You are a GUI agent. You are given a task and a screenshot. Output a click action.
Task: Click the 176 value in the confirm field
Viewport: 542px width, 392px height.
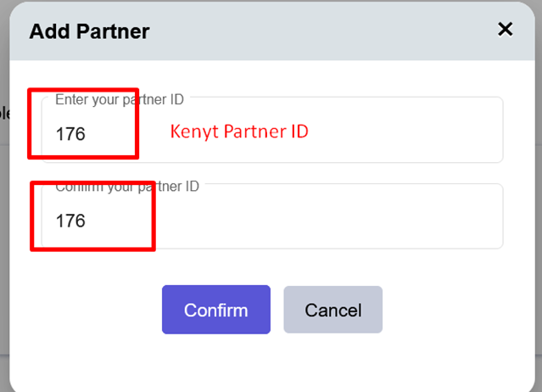click(70, 221)
